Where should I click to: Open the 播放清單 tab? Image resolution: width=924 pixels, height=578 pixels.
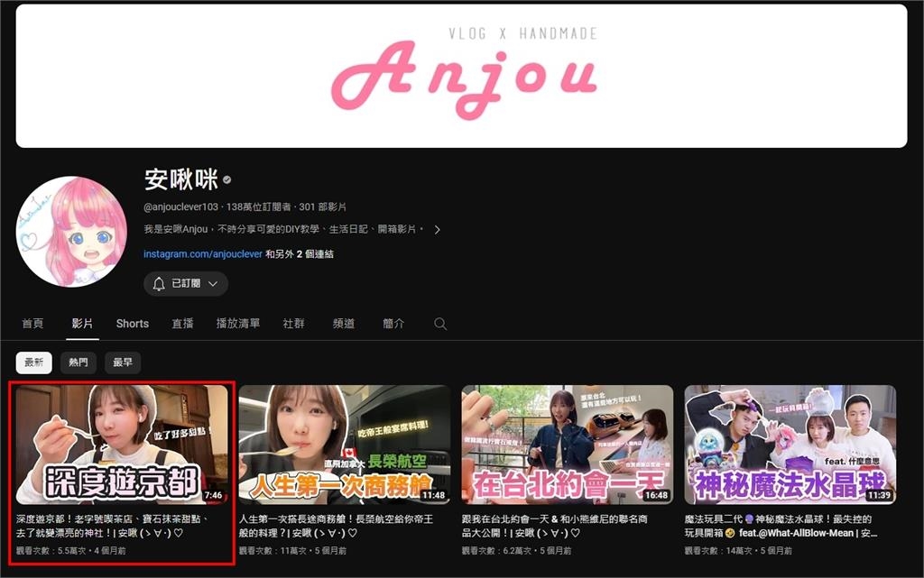(237, 323)
